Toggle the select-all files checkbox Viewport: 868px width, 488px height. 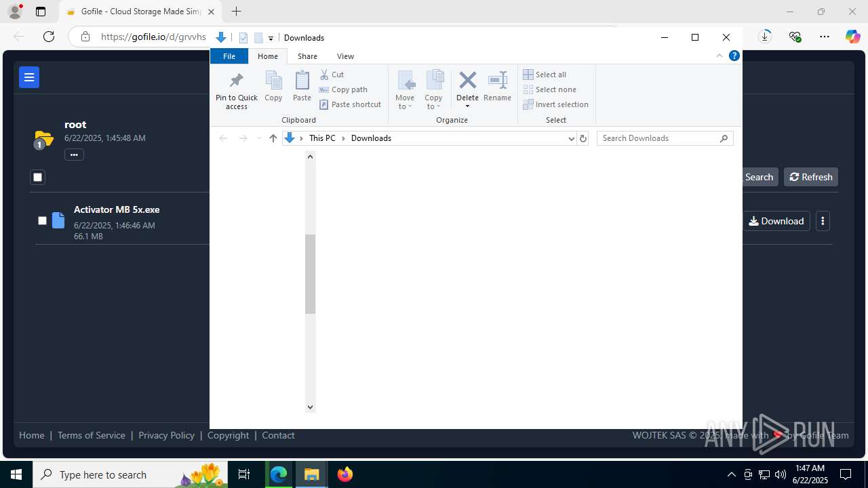click(37, 178)
